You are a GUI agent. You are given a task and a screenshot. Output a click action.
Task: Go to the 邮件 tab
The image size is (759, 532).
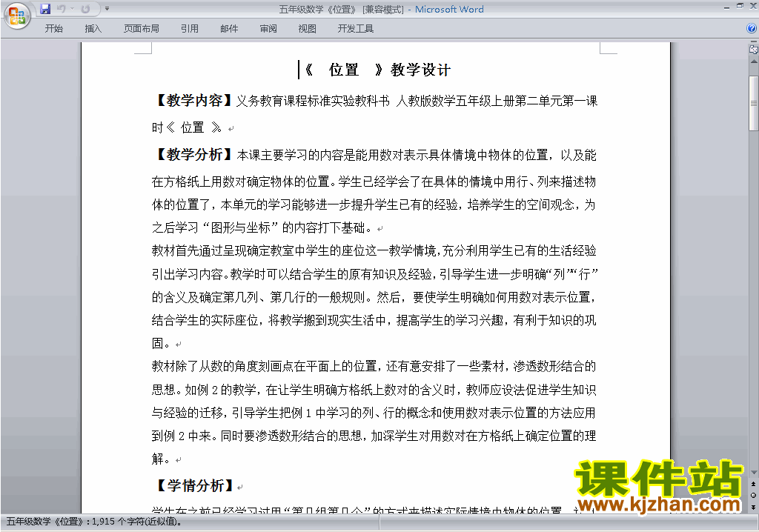point(229,29)
